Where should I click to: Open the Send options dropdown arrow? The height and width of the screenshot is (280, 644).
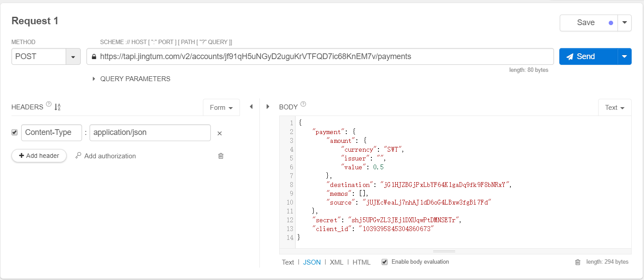click(624, 56)
